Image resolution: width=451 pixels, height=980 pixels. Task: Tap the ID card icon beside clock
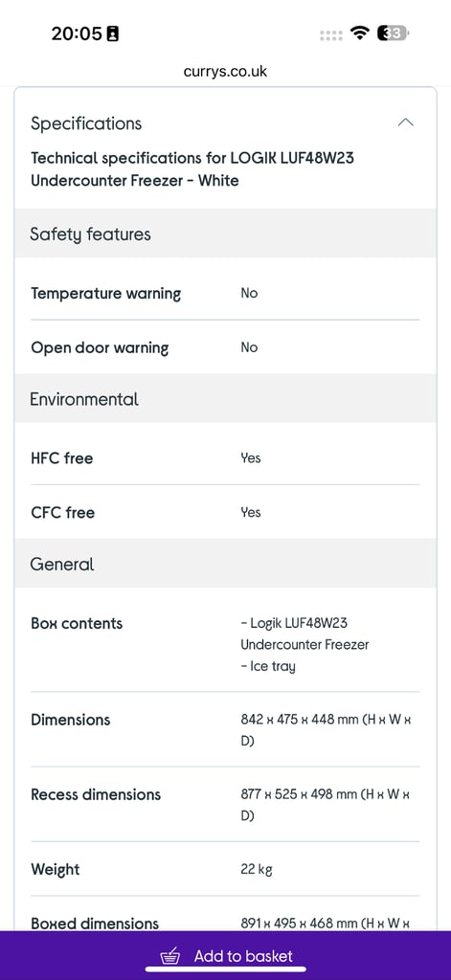click(x=113, y=33)
